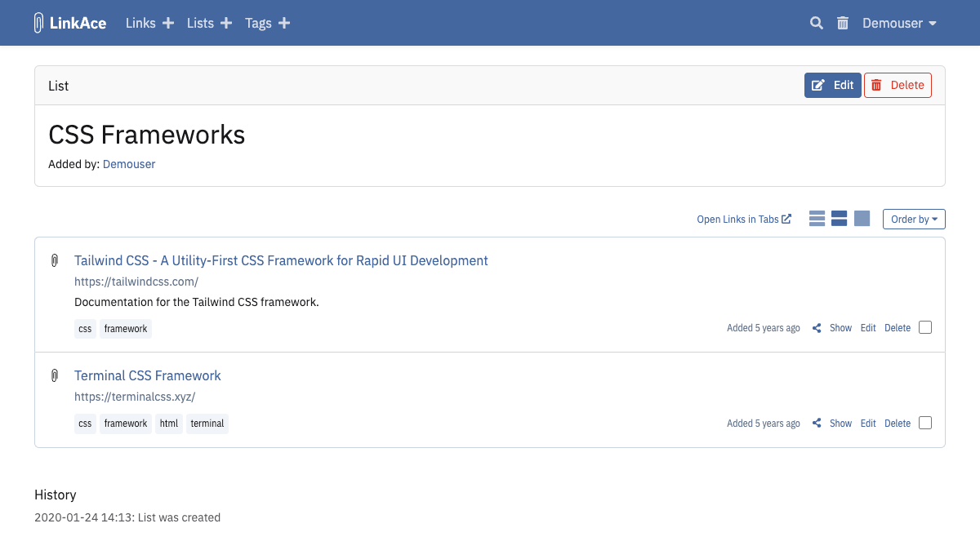Click the search magnifier icon in navbar
Screen dimensions: 980x559
[816, 24]
